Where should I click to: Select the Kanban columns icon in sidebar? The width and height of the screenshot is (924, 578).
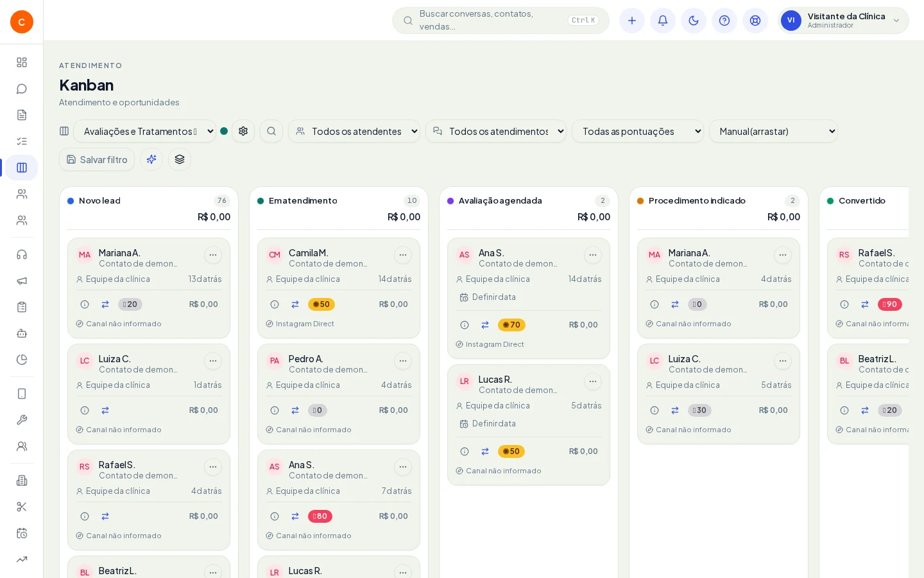pos(22,168)
